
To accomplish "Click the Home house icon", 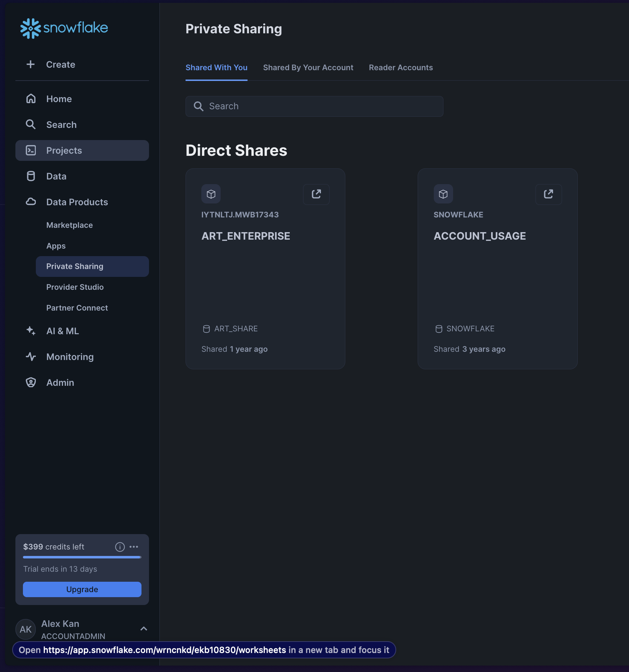I will point(31,99).
